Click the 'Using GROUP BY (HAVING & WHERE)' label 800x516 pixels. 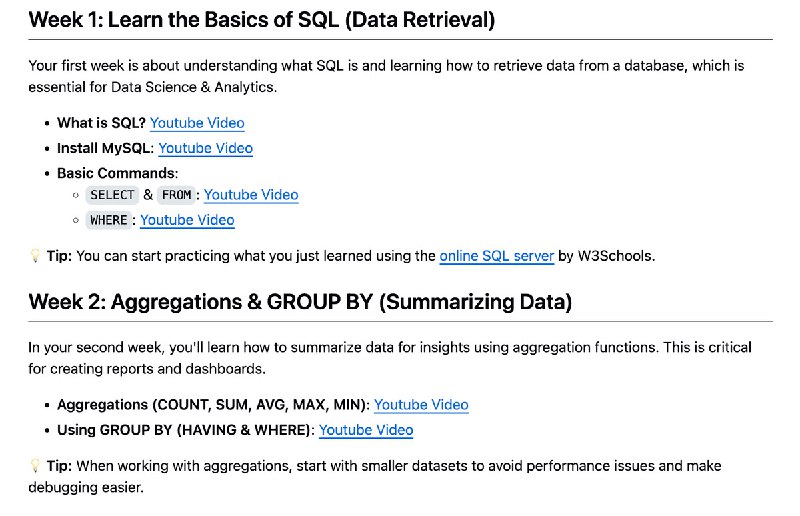(x=184, y=430)
